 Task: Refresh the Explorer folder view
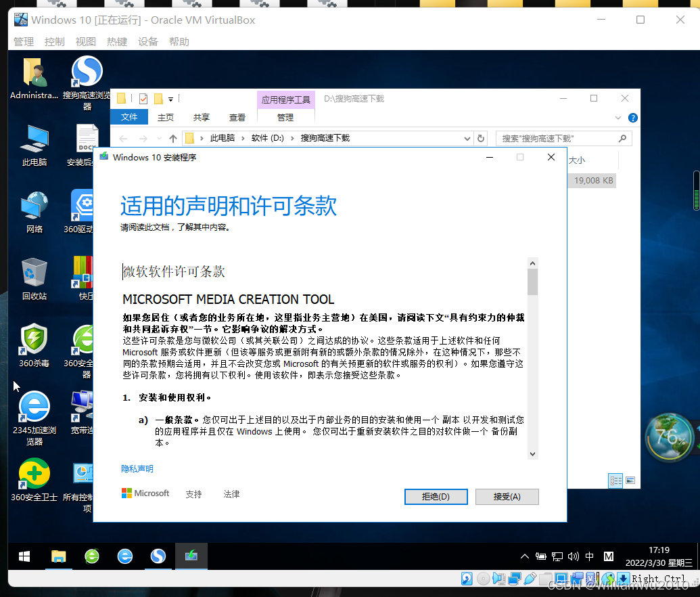481,139
